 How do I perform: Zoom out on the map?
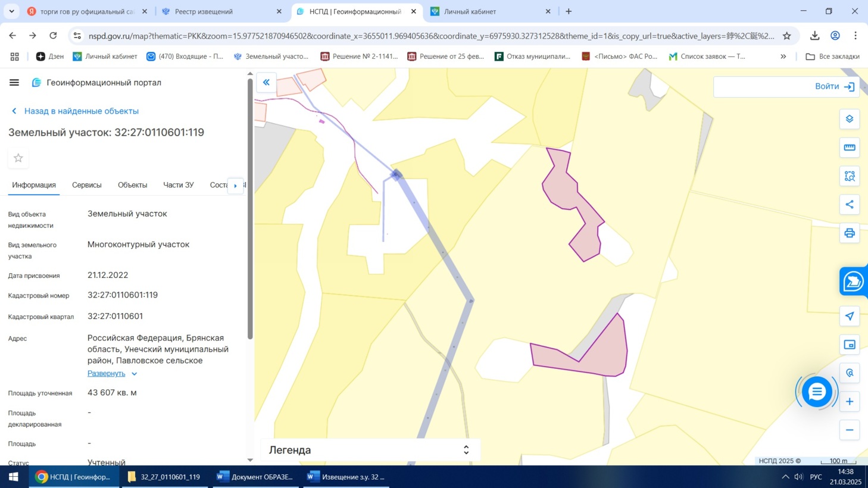coord(849,430)
